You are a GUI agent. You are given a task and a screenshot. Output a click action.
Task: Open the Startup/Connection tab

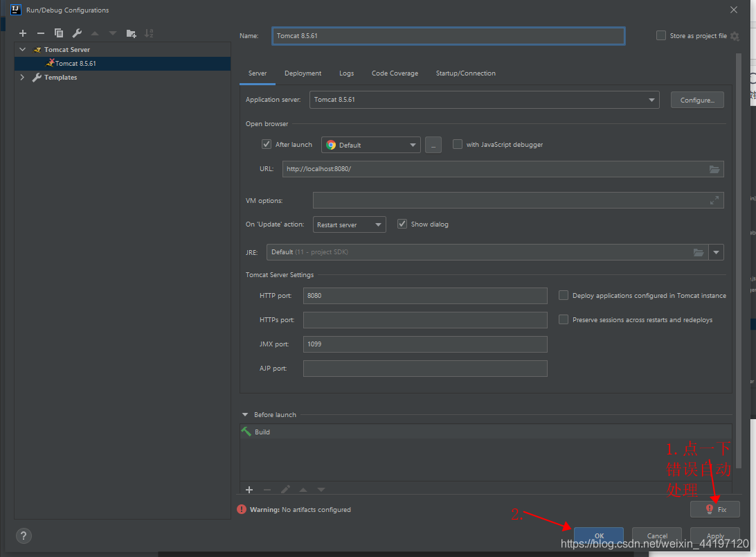click(465, 73)
